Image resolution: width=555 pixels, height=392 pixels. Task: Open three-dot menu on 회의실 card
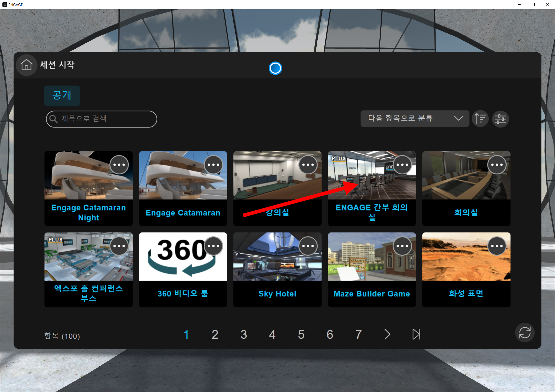point(497,165)
